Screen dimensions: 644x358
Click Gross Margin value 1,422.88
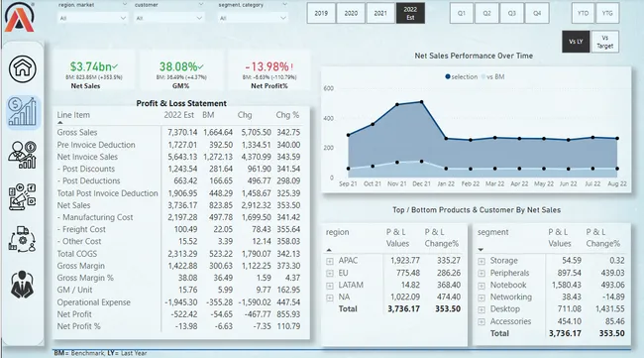[182, 266]
